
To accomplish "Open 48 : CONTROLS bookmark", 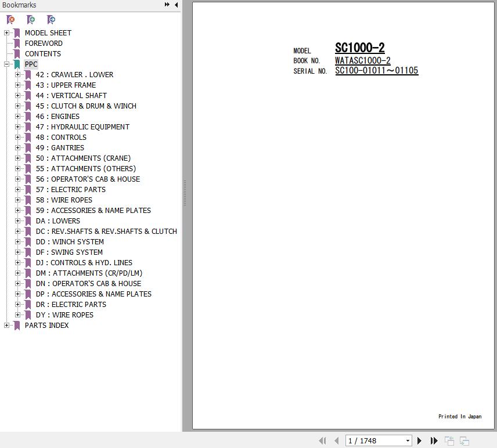I will (x=61, y=138).
